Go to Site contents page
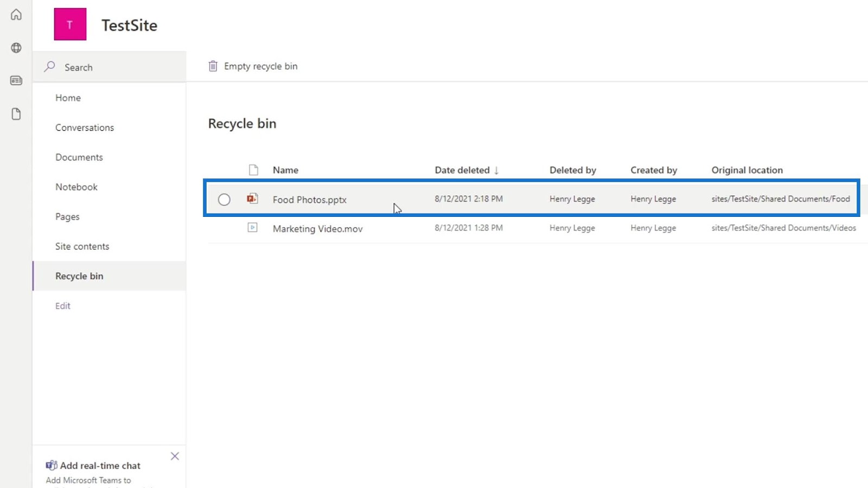The width and height of the screenshot is (868, 488). tap(82, 246)
